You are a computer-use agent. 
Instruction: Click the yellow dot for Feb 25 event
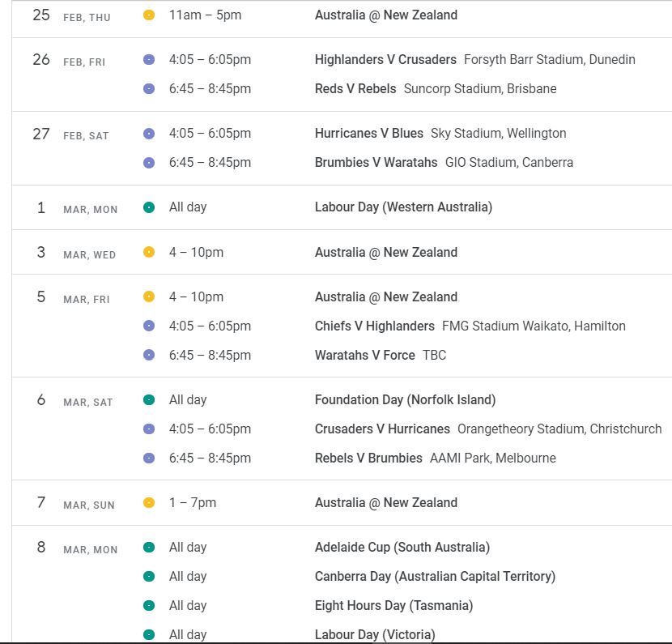(x=149, y=15)
